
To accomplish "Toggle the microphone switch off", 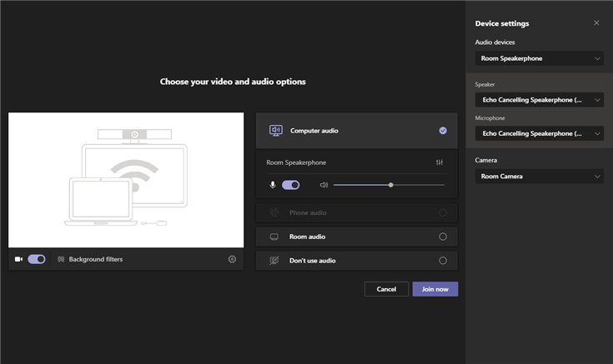I will 290,185.
